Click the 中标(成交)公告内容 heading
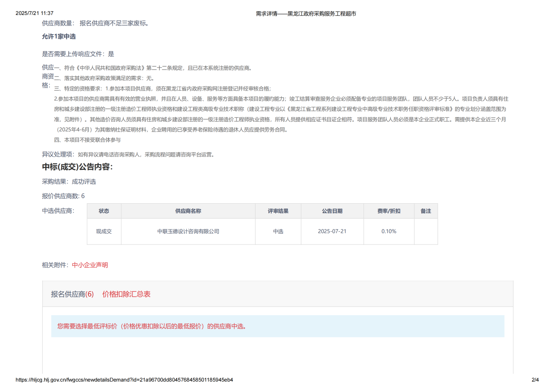The height and width of the screenshot is (392, 555). tap(77, 167)
